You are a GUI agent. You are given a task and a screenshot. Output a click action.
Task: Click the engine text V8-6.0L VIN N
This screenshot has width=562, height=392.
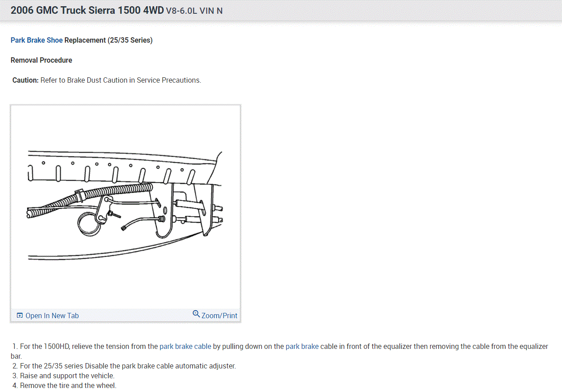194,11
